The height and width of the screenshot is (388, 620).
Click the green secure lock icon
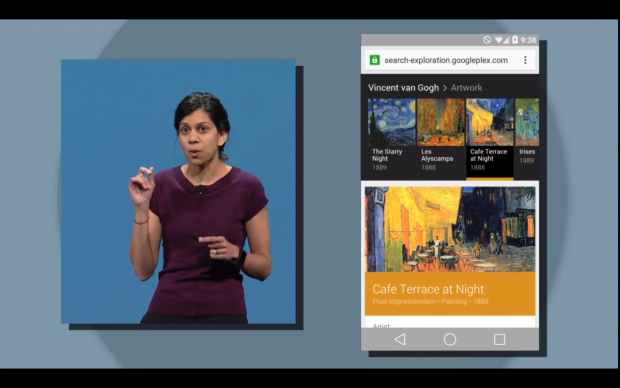pyautogui.click(x=374, y=60)
